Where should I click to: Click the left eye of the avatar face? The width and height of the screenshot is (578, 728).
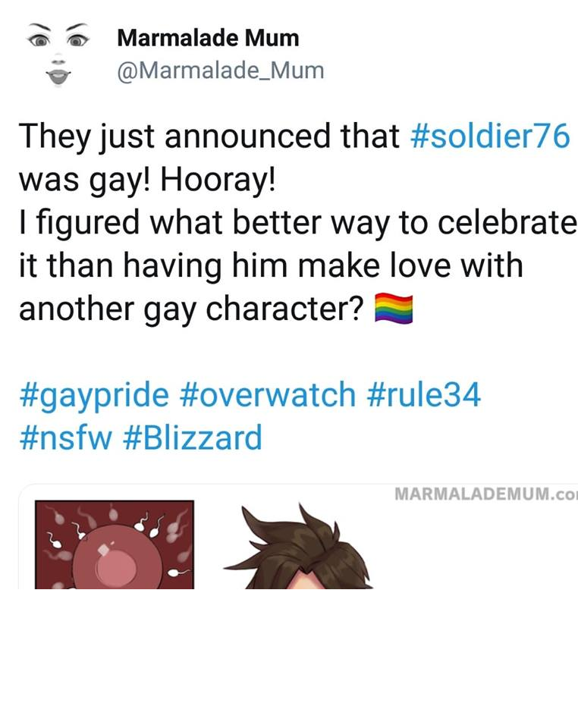(x=39, y=41)
